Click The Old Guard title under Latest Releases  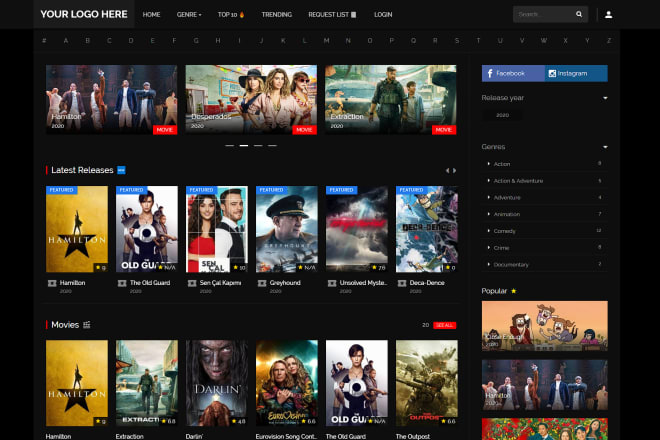point(150,283)
